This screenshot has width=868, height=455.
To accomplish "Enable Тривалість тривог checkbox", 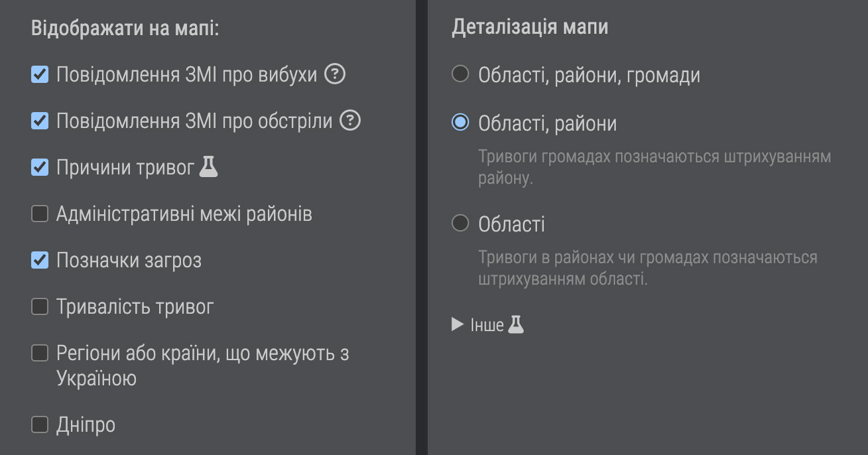I will 40,306.
